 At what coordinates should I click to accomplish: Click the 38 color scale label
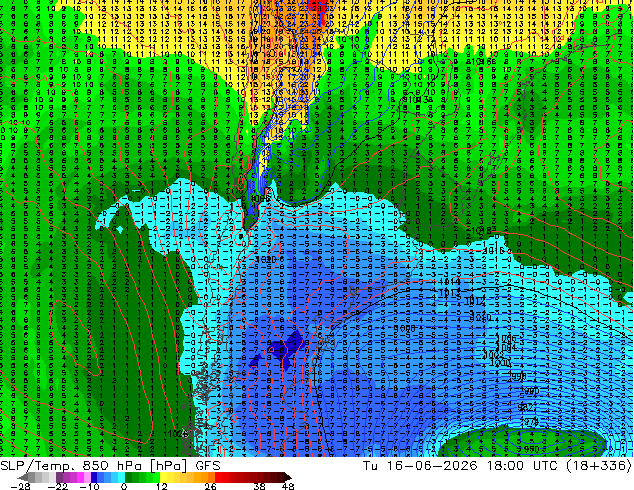click(260, 486)
